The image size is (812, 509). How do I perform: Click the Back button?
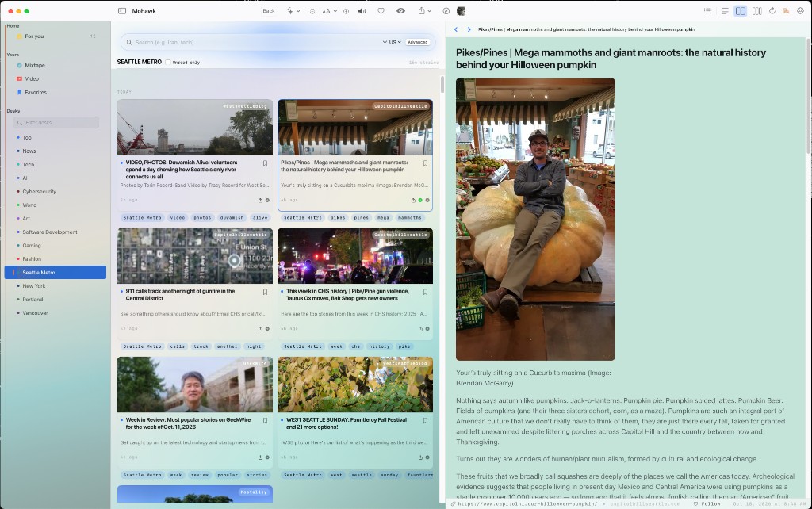click(x=269, y=11)
